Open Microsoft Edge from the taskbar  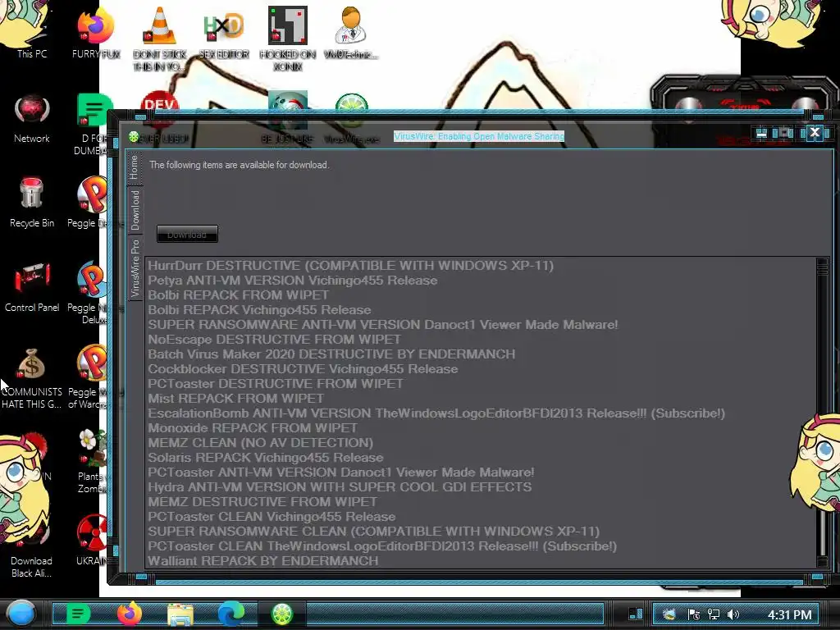[x=231, y=614]
